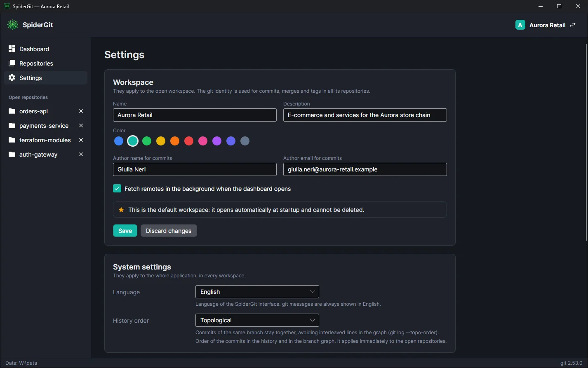The height and width of the screenshot is (368, 588).
Task: Click the Discard changes button
Action: 169,231
